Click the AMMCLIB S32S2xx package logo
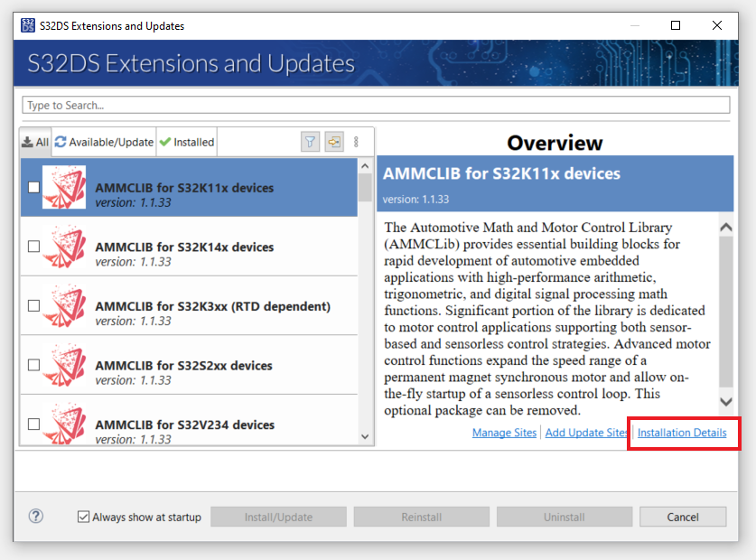This screenshot has height=560, width=756. [x=64, y=365]
